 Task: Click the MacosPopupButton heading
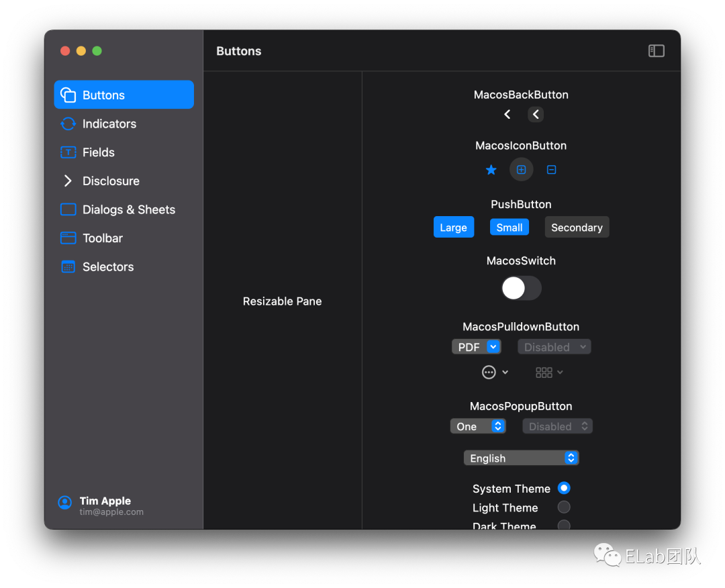(x=521, y=406)
